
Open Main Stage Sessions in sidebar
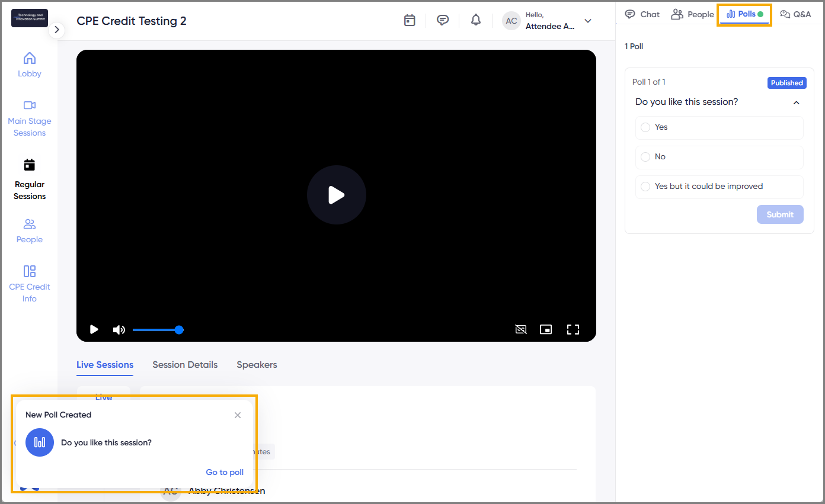coord(30,119)
